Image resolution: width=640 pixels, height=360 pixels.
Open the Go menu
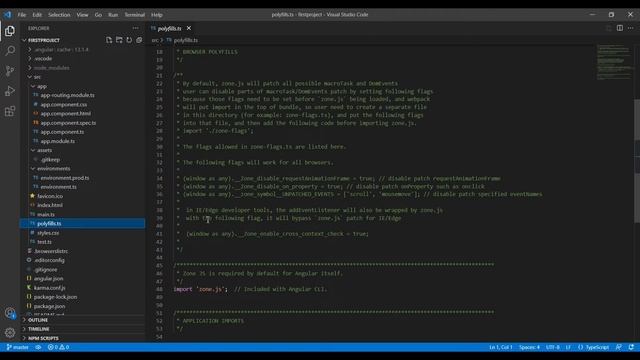pyautogui.click(x=98, y=15)
